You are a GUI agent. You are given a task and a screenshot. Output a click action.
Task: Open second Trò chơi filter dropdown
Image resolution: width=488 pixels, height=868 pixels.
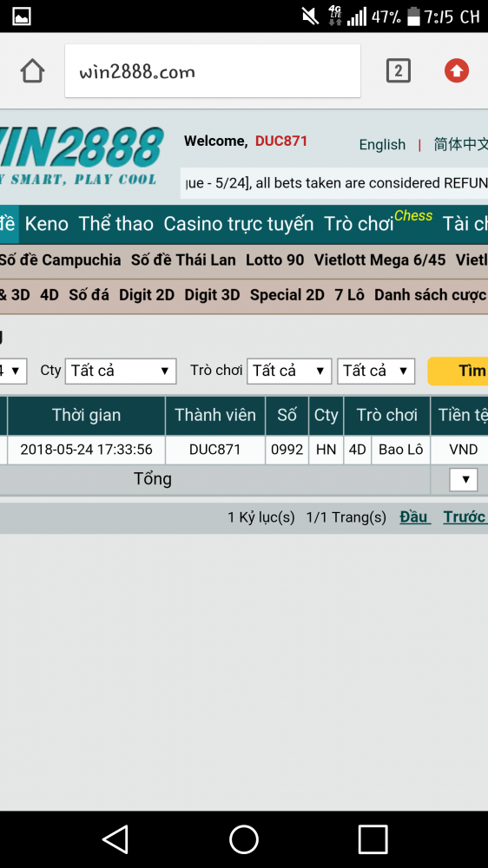[x=376, y=371]
